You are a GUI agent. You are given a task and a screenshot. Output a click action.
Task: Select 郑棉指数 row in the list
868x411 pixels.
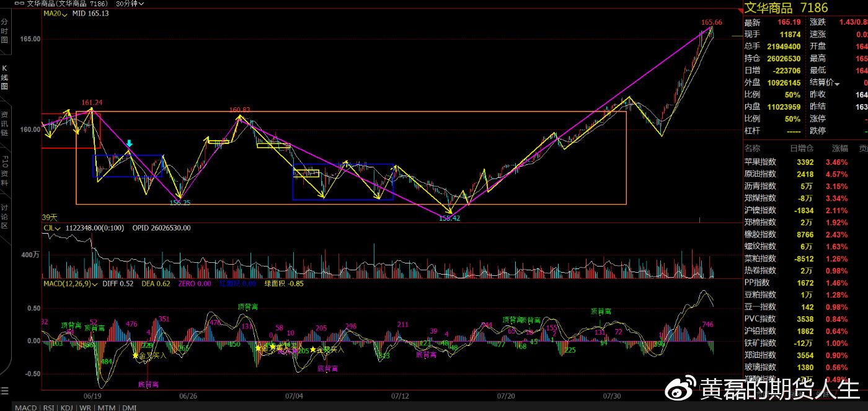pyautogui.click(x=805, y=223)
